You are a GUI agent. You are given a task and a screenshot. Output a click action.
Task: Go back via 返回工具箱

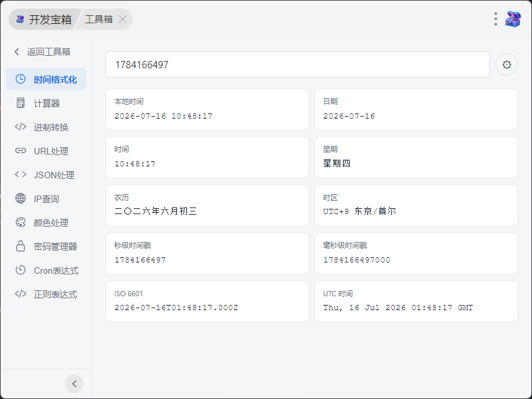[42, 52]
